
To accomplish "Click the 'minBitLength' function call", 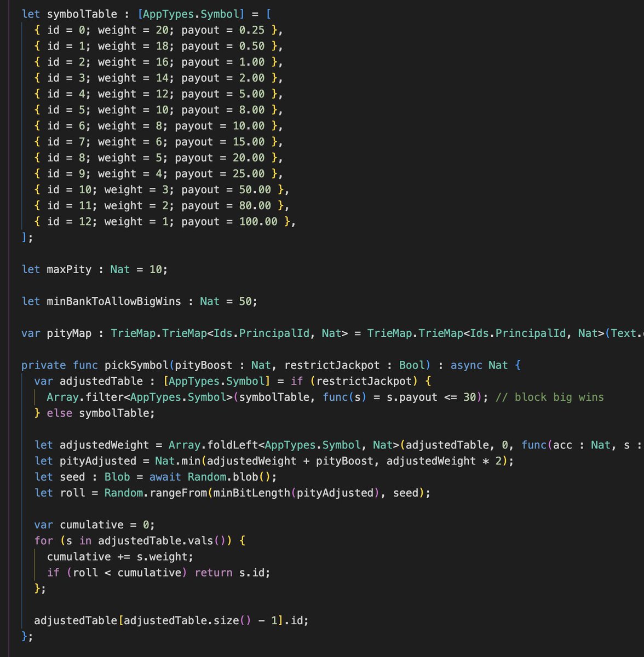I will [x=251, y=493].
